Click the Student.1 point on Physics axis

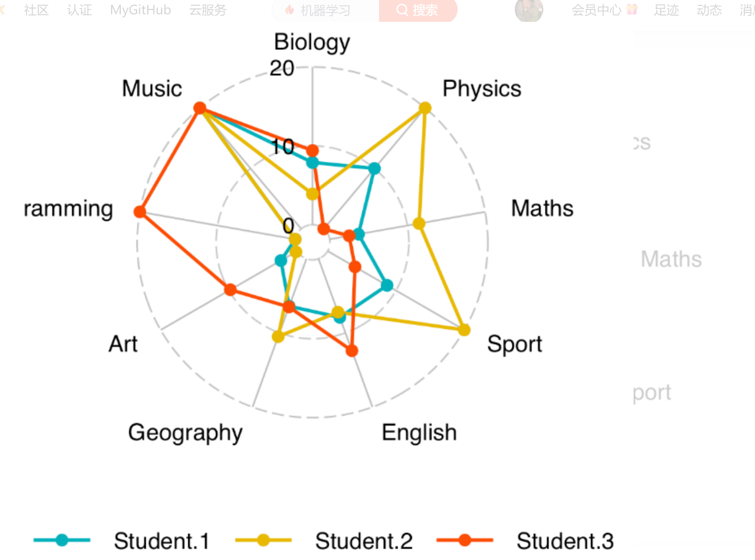point(374,168)
